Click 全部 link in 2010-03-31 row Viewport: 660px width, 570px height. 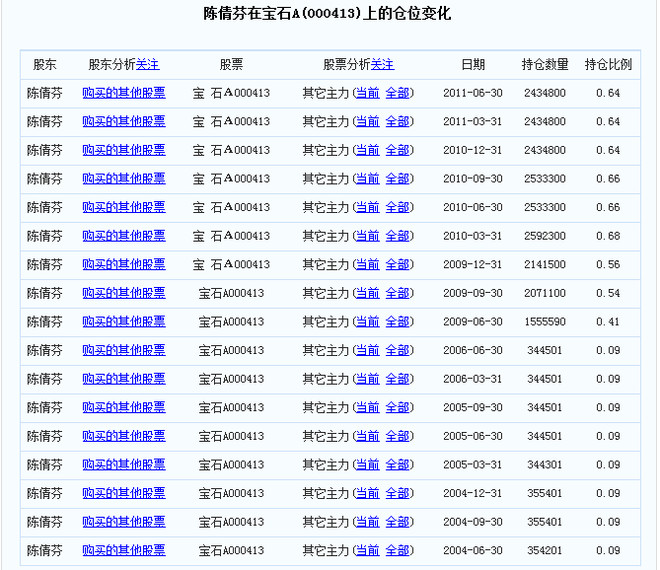pos(397,236)
